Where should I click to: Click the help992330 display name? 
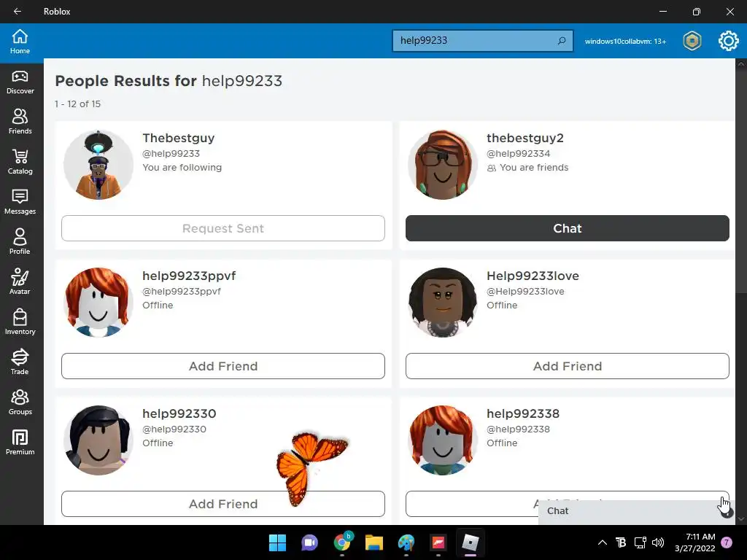pos(179,413)
